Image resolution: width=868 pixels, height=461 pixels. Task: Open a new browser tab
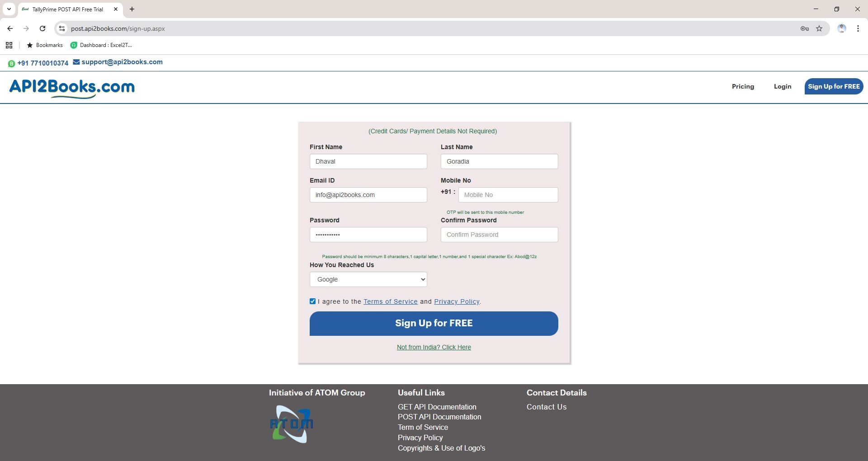(132, 9)
